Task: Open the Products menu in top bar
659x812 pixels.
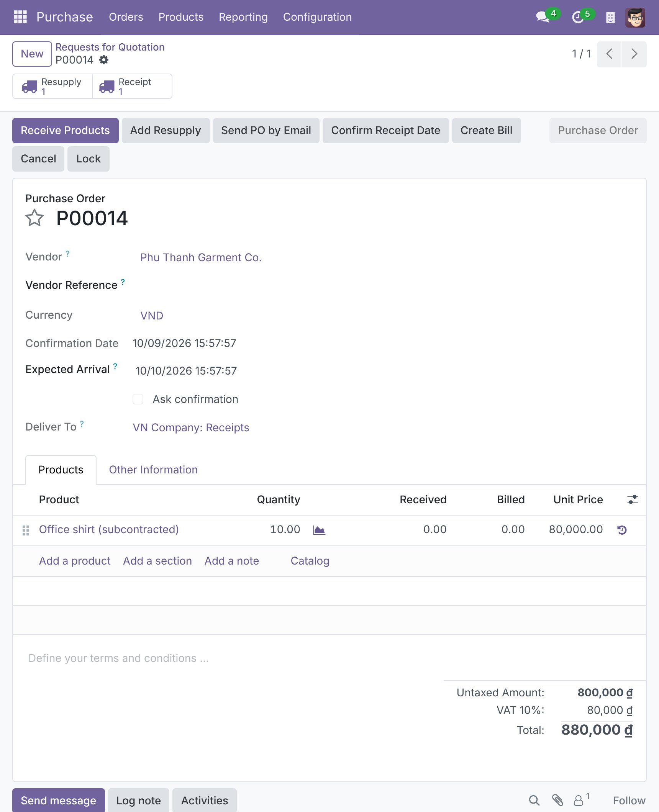Action: point(181,17)
